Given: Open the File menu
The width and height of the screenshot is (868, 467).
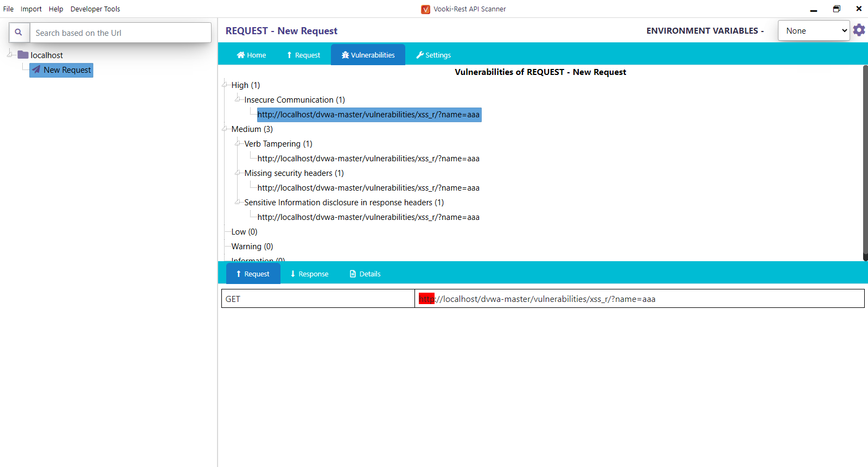Looking at the screenshot, I should click(8, 9).
